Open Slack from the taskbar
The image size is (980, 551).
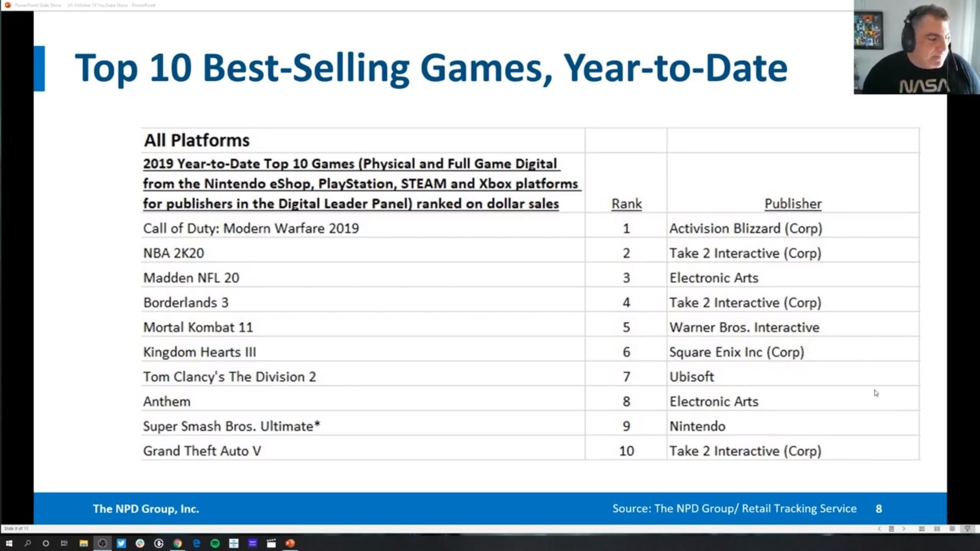tap(140, 543)
